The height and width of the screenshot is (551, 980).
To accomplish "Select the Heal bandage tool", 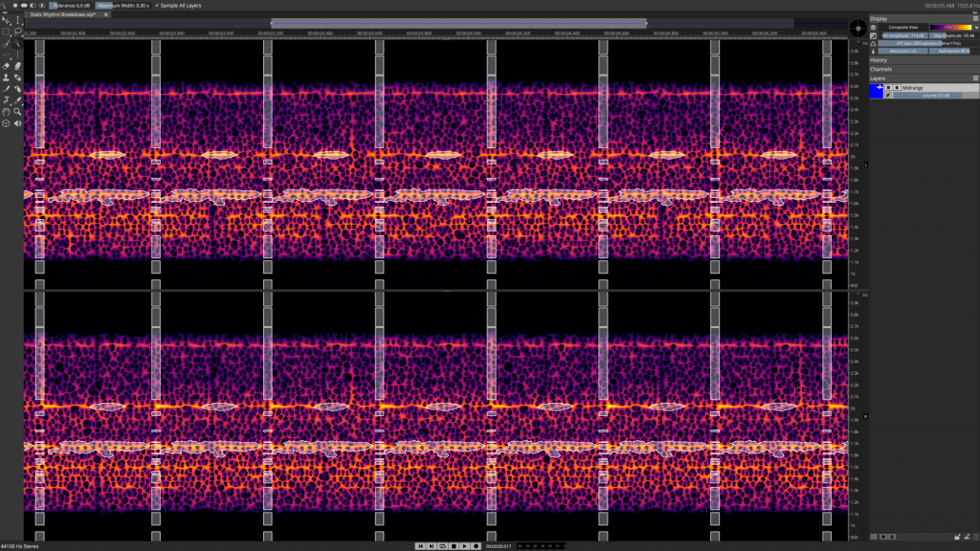I will pos(17,77).
